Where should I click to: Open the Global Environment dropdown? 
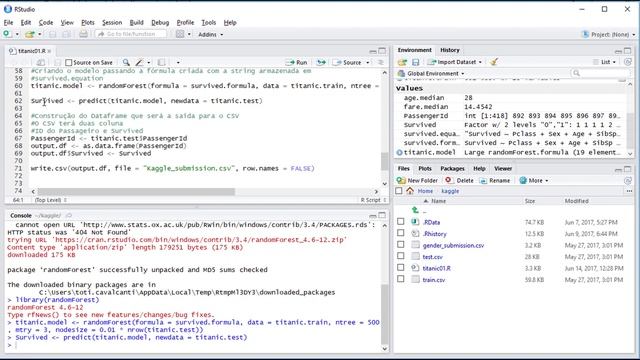431,73
